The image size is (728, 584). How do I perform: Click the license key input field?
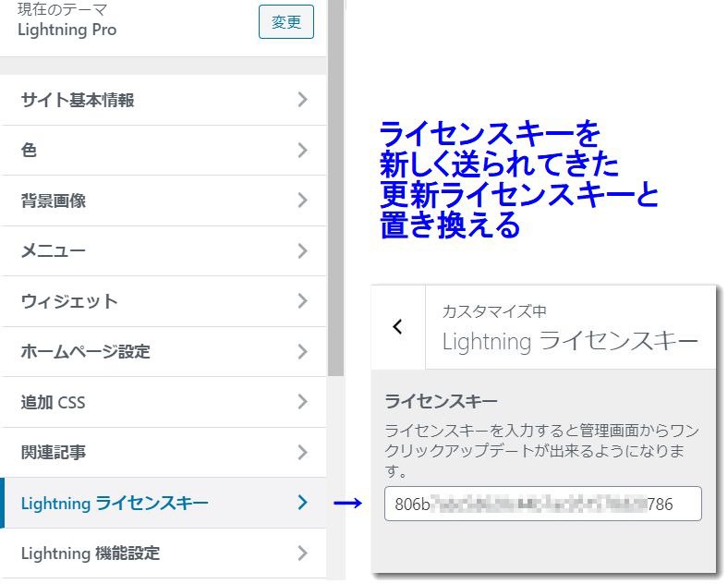[x=542, y=504]
